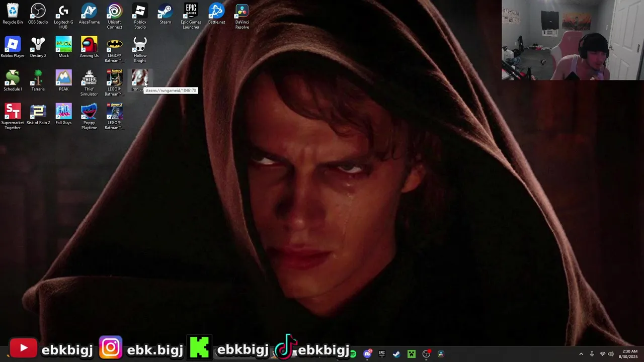This screenshot has width=644, height=362.
Task: Select the Steam desktop shortcut
Action: pyautogui.click(x=166, y=14)
